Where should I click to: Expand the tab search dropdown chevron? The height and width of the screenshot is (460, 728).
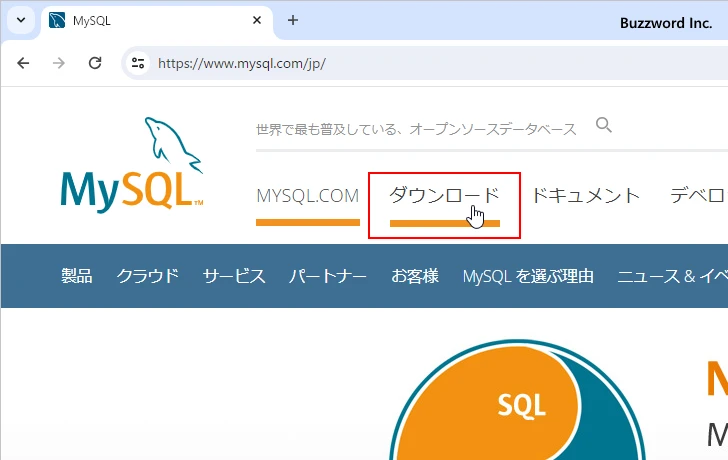click(20, 20)
